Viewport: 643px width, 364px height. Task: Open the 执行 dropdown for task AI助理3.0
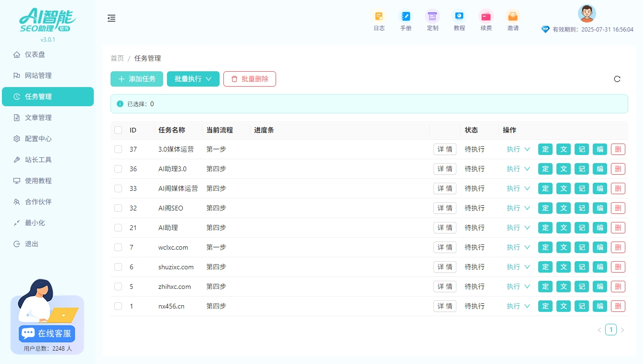click(x=518, y=168)
